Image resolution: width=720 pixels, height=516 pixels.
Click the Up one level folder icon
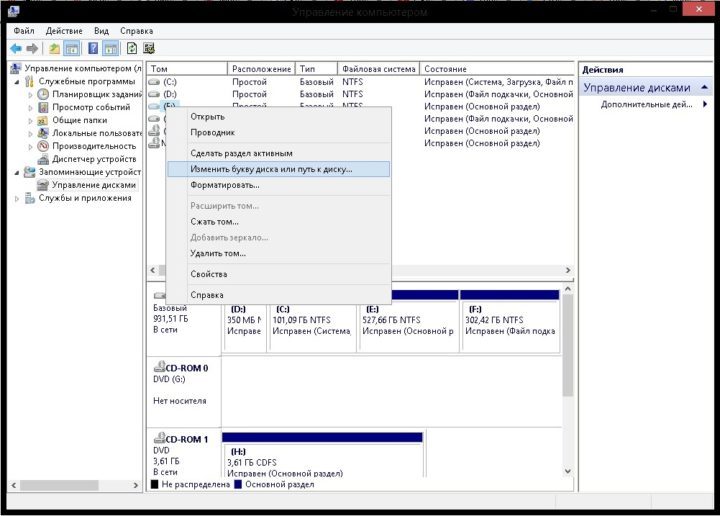[x=55, y=48]
